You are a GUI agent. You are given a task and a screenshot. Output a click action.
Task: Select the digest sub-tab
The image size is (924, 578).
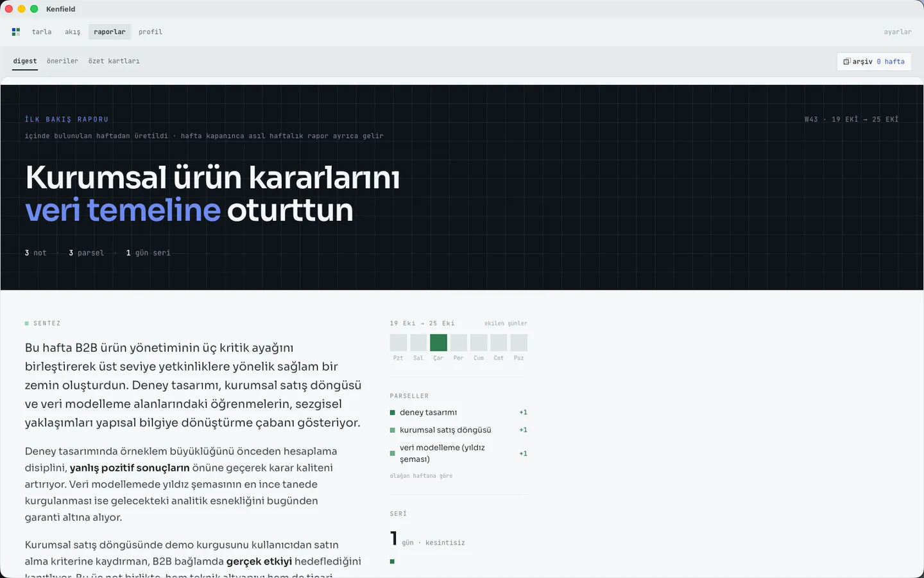[25, 61]
